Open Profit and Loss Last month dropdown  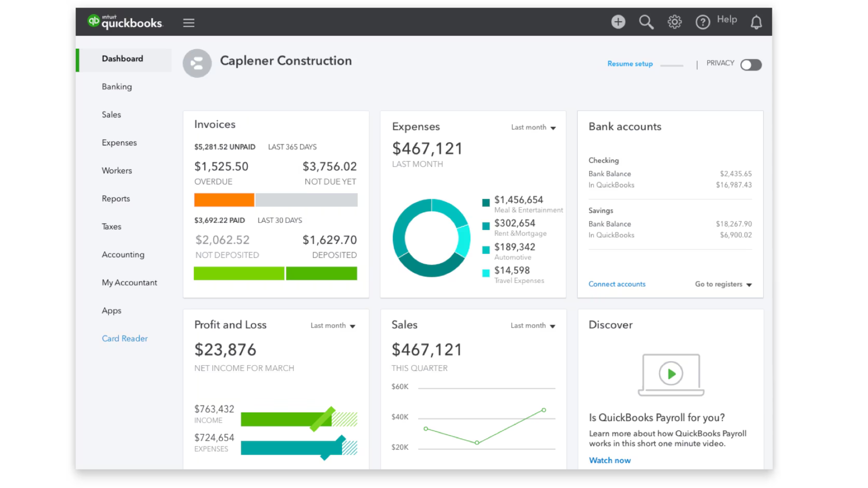point(333,326)
